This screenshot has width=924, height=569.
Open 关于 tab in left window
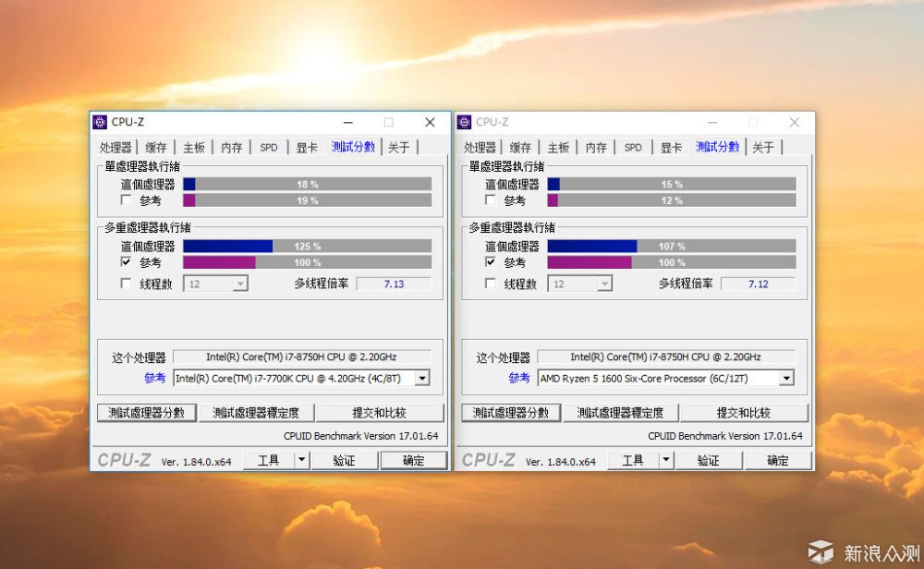point(399,147)
